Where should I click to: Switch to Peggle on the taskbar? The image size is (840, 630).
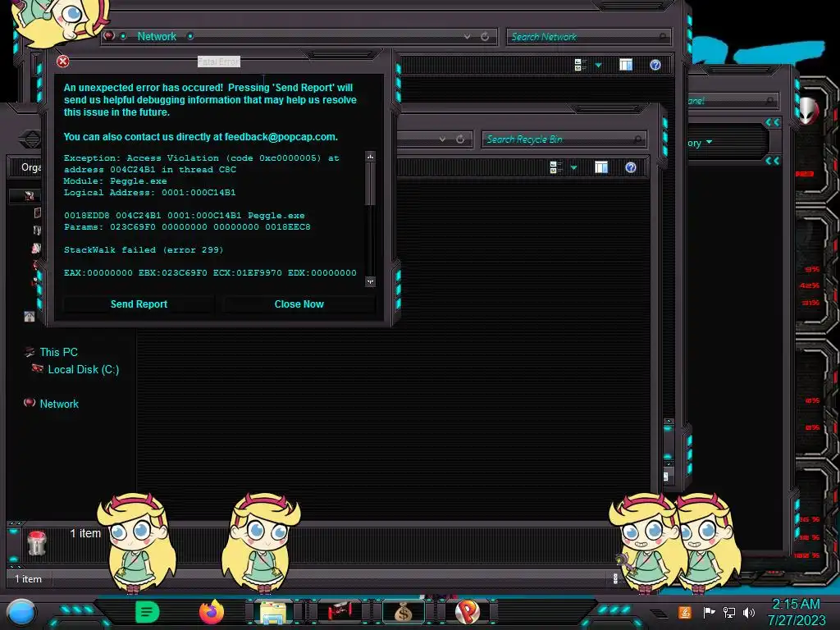(468, 612)
